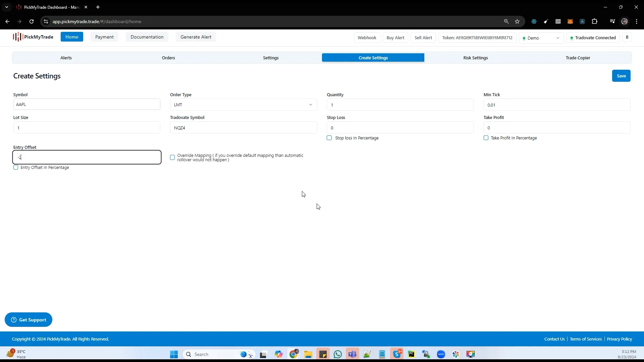The width and height of the screenshot is (644, 362).
Task: Click the Generate Alert icon
Action: coord(196,37)
